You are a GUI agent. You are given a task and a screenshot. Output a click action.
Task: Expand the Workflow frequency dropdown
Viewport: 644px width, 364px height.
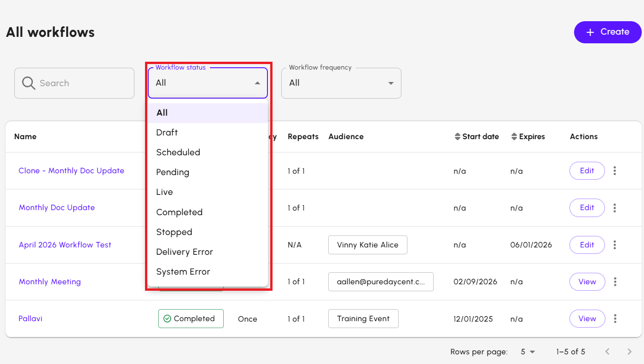341,83
